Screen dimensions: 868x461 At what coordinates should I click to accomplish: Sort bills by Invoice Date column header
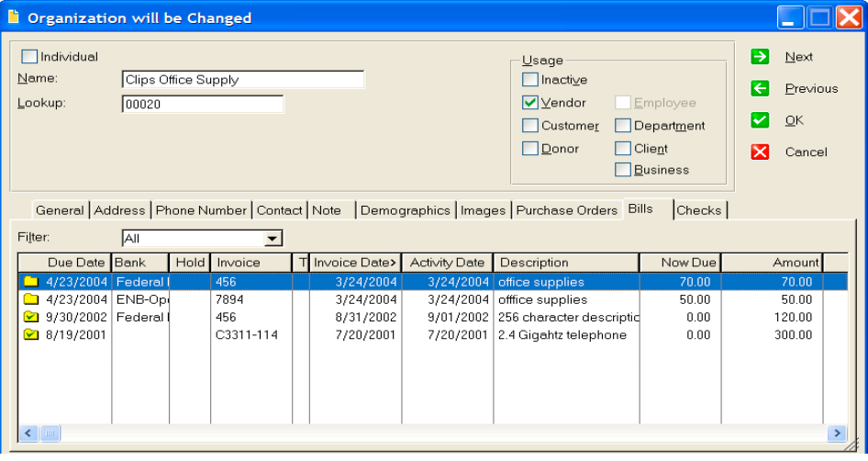tap(355, 263)
